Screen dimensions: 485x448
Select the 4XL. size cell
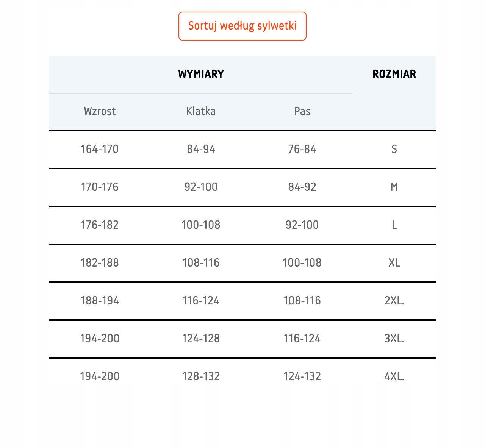(394, 376)
